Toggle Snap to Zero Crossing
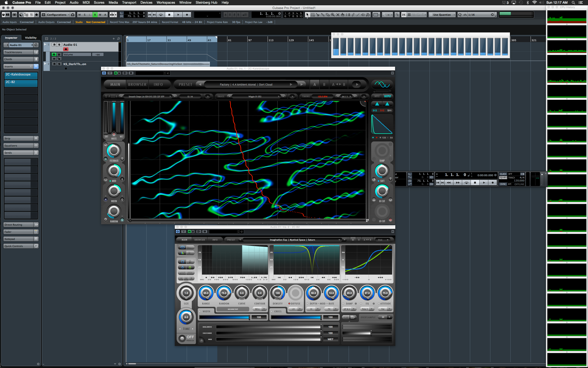Screen dimensions: 588x368 397,15
